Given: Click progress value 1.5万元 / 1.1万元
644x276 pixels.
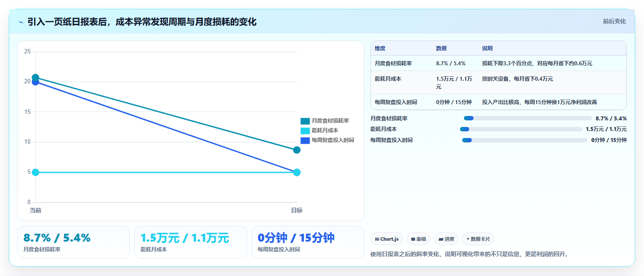Looking at the screenshot, I should click(x=606, y=129).
